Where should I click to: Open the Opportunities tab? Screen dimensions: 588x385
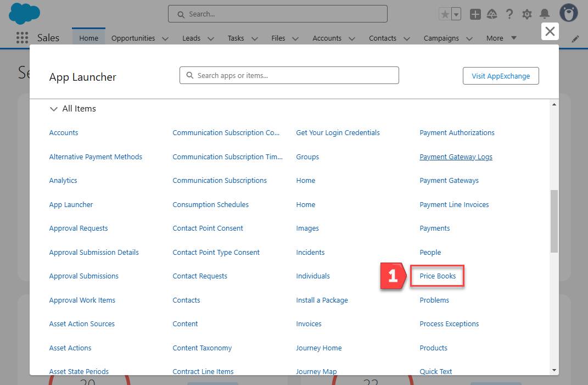(x=133, y=38)
